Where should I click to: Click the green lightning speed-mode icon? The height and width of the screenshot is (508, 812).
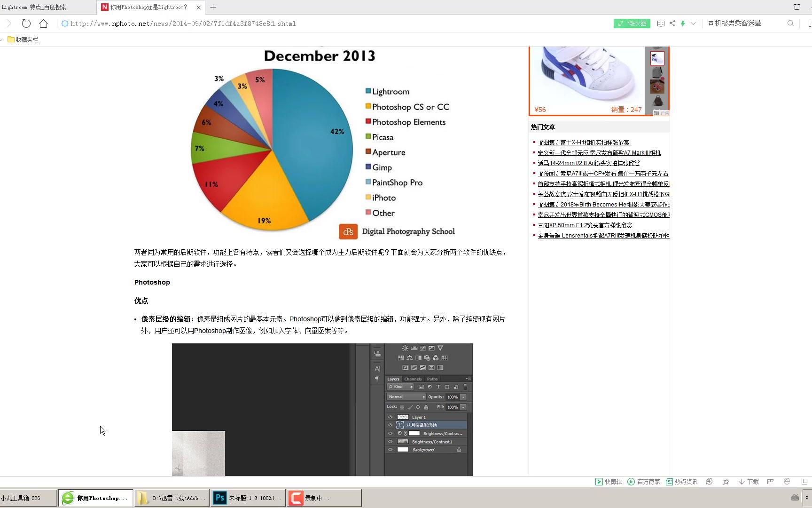point(683,24)
